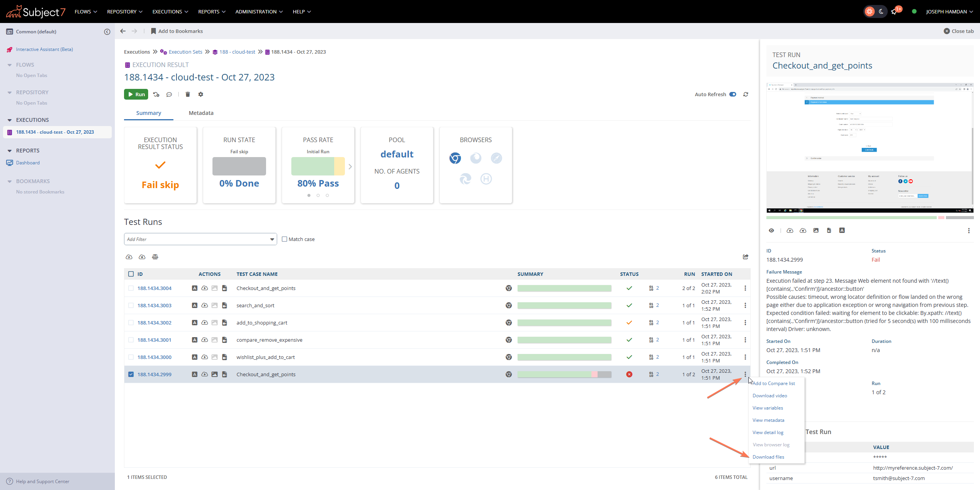
Task: Click the delete trash icon near Run
Action: click(188, 94)
